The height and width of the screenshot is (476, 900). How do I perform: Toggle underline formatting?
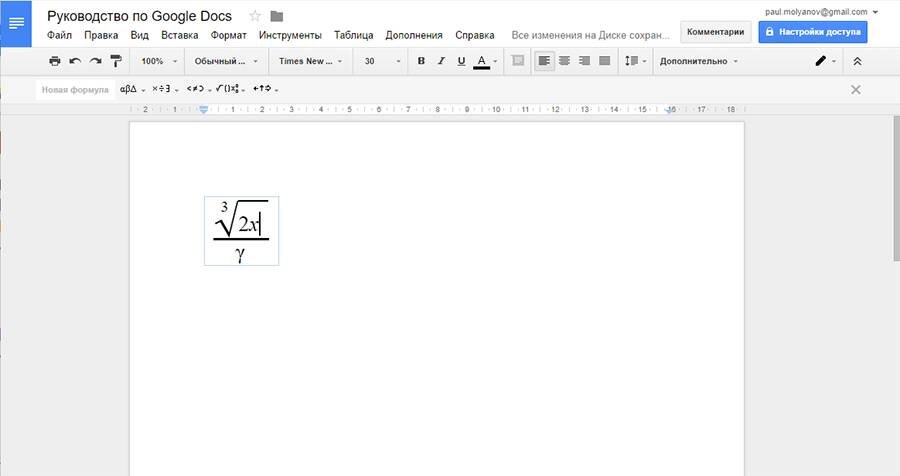click(x=461, y=61)
